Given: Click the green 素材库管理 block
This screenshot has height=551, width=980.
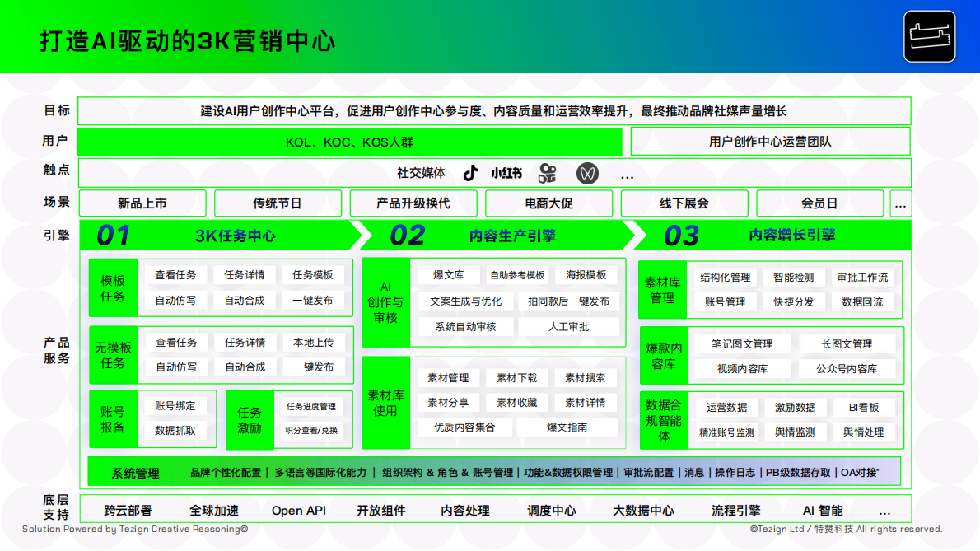Looking at the screenshot, I should [x=663, y=289].
